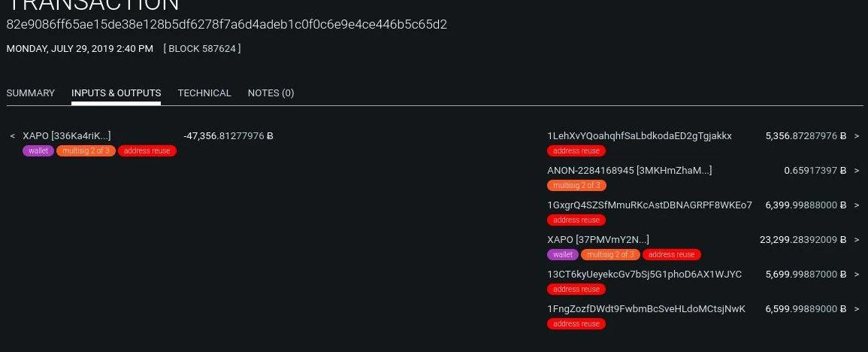Expand the 5,356.87287976 output chevron
The height and width of the screenshot is (352, 868).
[x=857, y=136]
